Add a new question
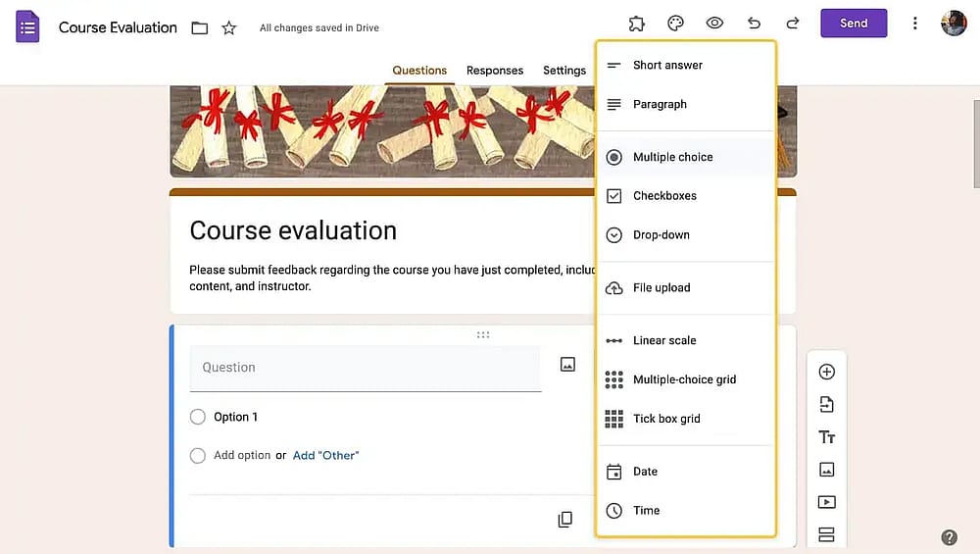 (827, 372)
